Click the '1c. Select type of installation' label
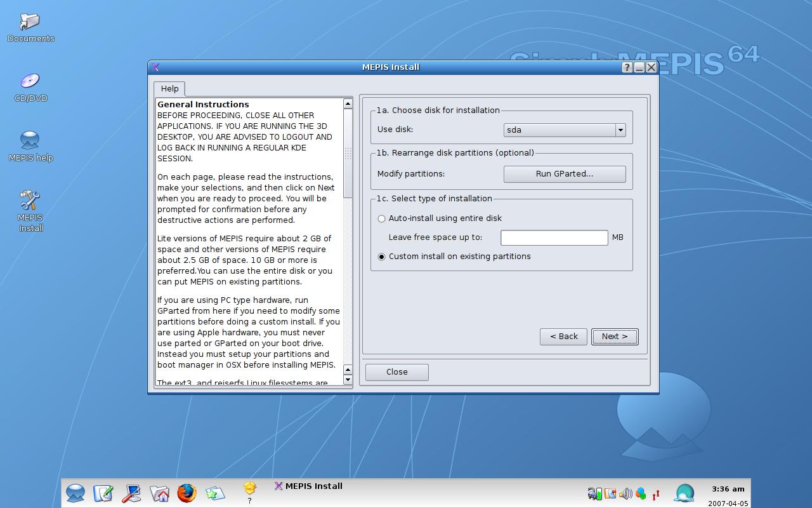The height and width of the screenshot is (508, 812). coord(434,199)
